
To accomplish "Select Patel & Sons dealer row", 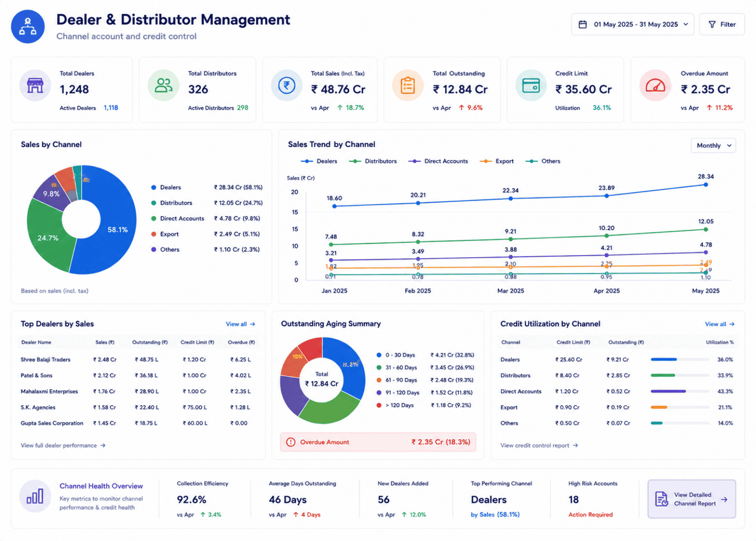I will (138, 375).
